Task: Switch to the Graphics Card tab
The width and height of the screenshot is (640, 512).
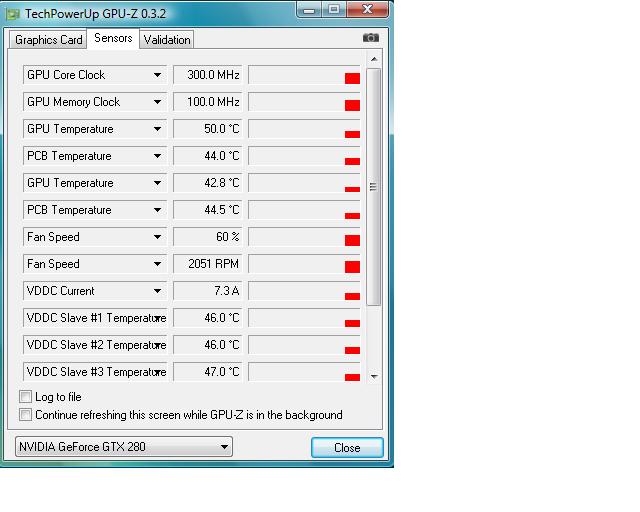Action: tap(48, 40)
